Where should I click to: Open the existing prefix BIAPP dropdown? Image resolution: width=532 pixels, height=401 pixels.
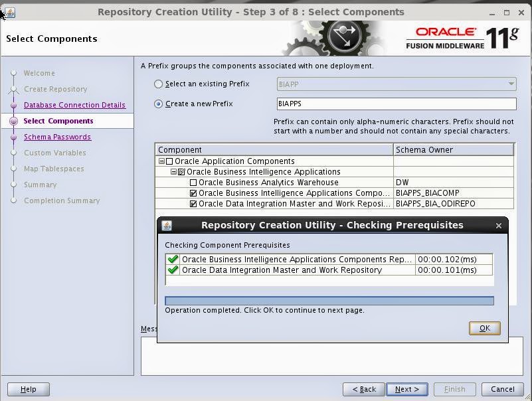click(x=510, y=84)
